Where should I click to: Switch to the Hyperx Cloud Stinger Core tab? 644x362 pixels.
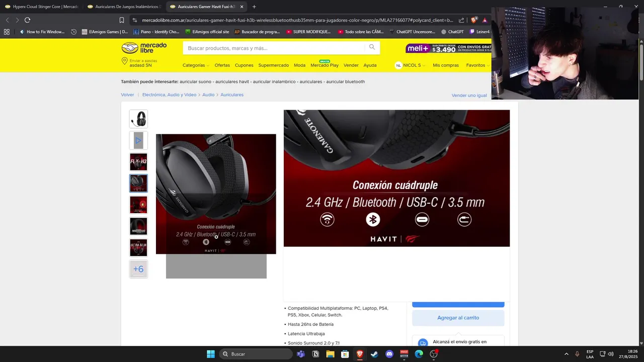coord(41,7)
